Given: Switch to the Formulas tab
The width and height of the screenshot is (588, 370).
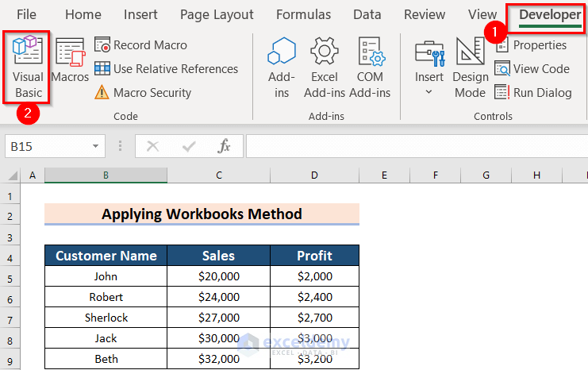Looking at the screenshot, I should click(302, 14).
